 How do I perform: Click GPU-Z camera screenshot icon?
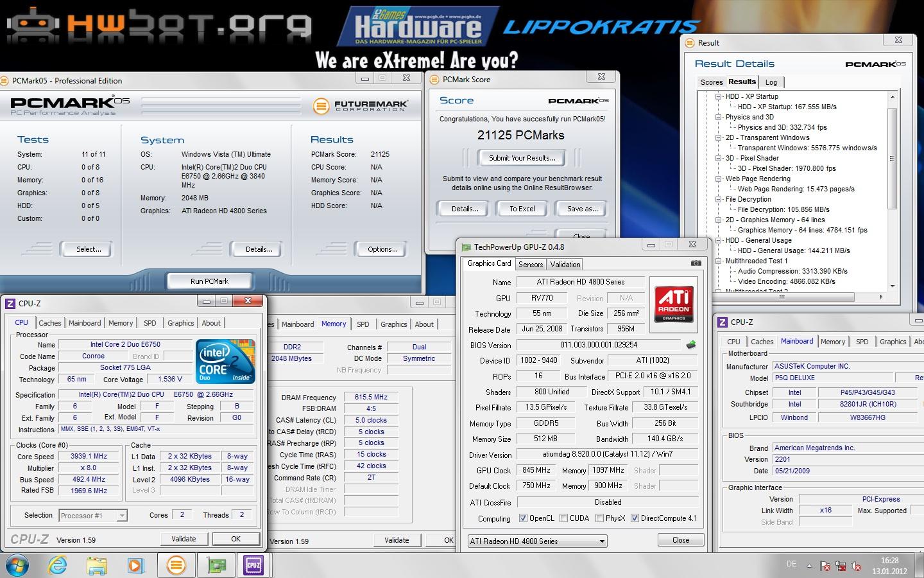(x=696, y=263)
